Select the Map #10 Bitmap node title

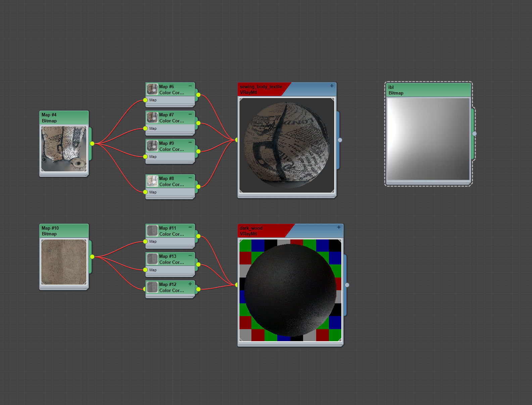coord(64,231)
